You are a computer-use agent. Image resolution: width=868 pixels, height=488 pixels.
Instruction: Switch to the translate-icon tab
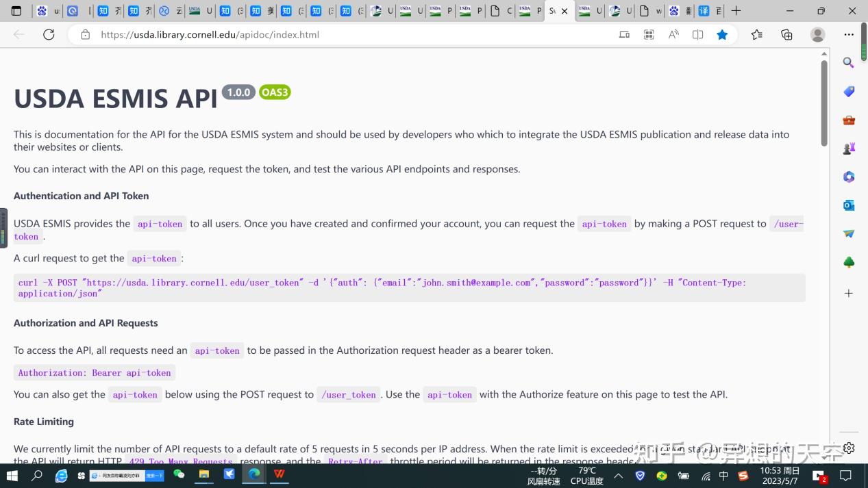point(710,11)
